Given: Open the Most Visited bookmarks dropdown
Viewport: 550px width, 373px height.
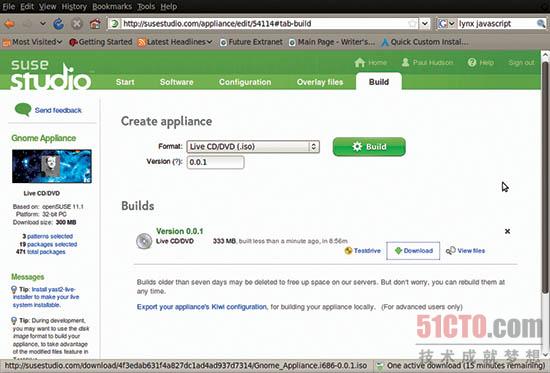Looking at the screenshot, I should (x=32, y=42).
